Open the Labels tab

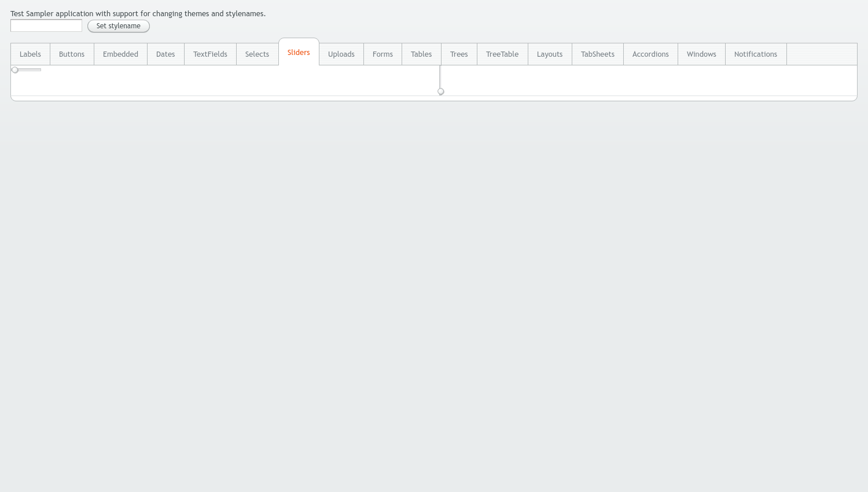tap(30, 54)
